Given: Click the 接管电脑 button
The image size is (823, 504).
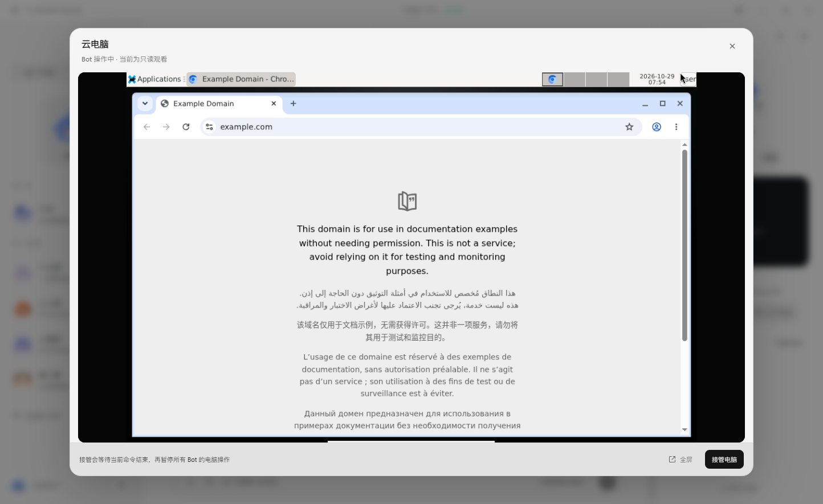Looking at the screenshot, I should point(724,460).
